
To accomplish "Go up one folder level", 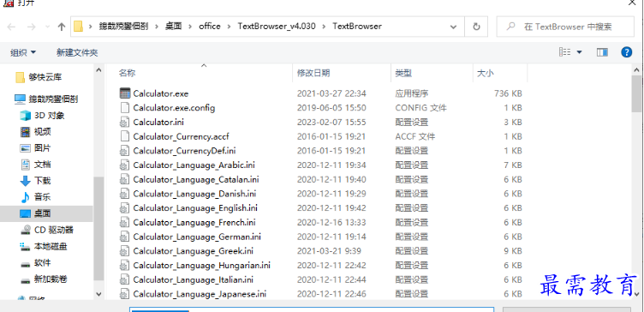I will [x=62, y=27].
